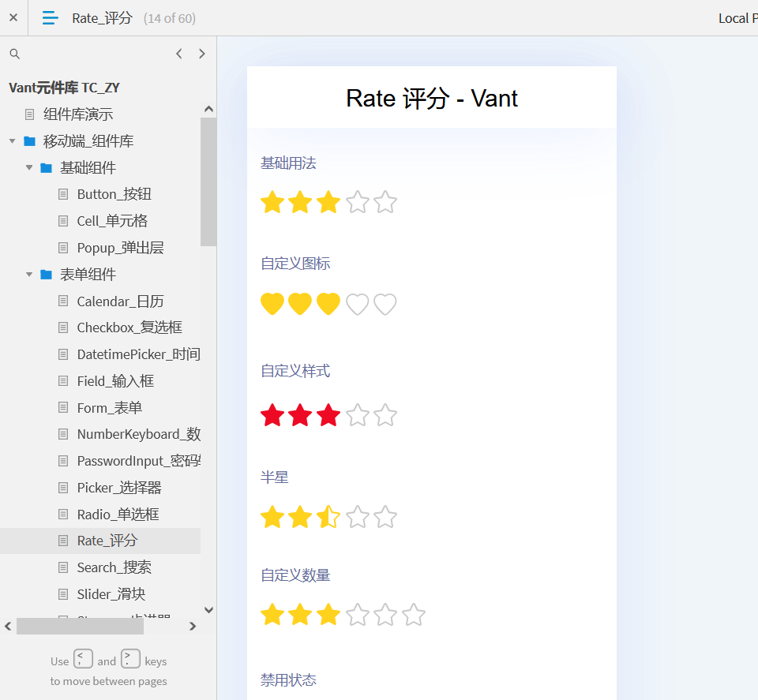
Task: Open the Search_搜索 page
Action: click(x=114, y=567)
